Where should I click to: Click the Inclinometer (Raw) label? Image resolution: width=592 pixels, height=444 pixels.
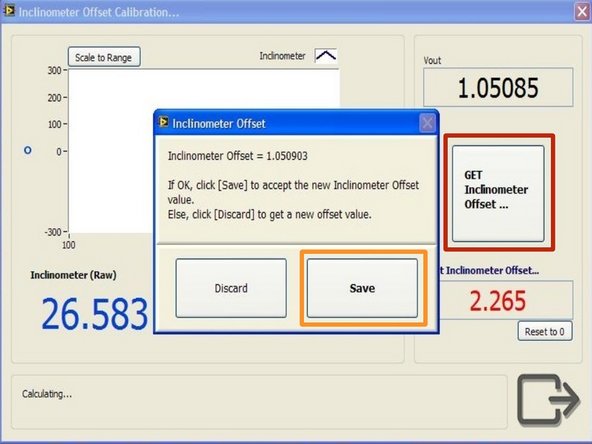pos(73,275)
